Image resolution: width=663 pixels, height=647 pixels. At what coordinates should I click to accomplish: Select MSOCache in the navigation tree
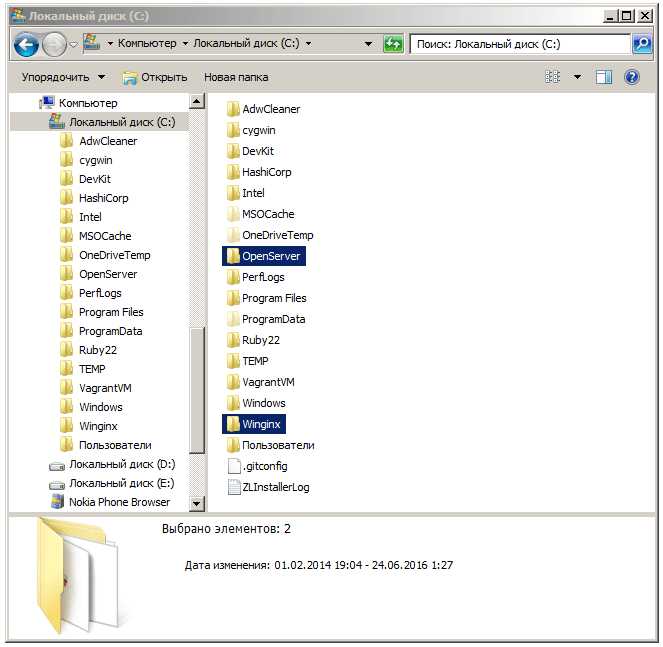pyautogui.click(x=105, y=236)
